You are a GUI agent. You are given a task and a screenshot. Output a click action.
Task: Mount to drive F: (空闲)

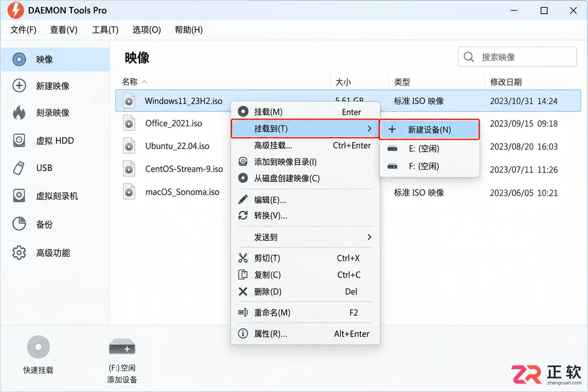[x=430, y=166]
